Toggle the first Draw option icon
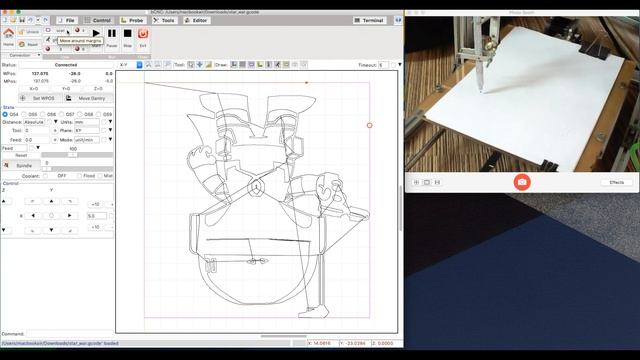 [233, 64]
